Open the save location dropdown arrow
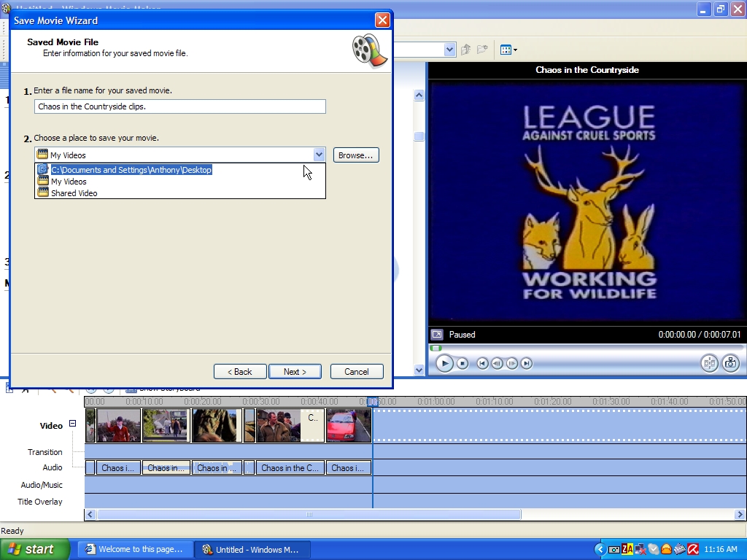The height and width of the screenshot is (560, 747). point(319,155)
